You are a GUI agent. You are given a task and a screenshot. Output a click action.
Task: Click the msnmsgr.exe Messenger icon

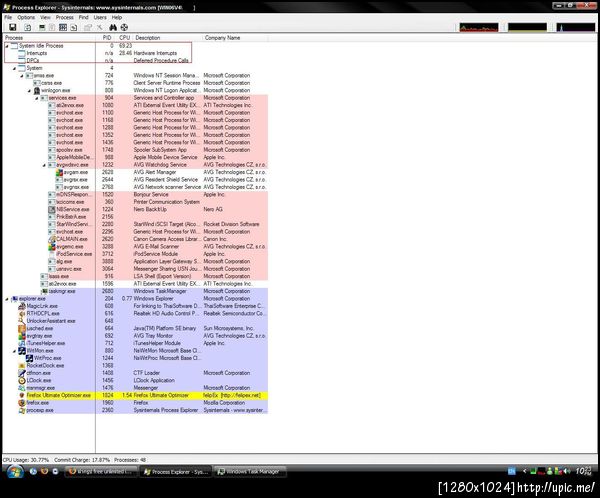(22, 388)
